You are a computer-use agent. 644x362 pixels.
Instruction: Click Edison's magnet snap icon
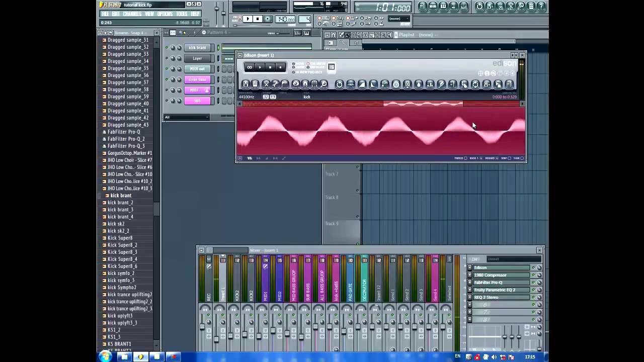(x=305, y=84)
